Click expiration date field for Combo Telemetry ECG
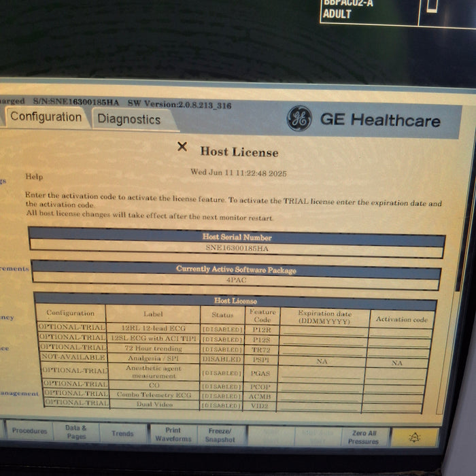This screenshot has height=476, width=476. click(319, 397)
